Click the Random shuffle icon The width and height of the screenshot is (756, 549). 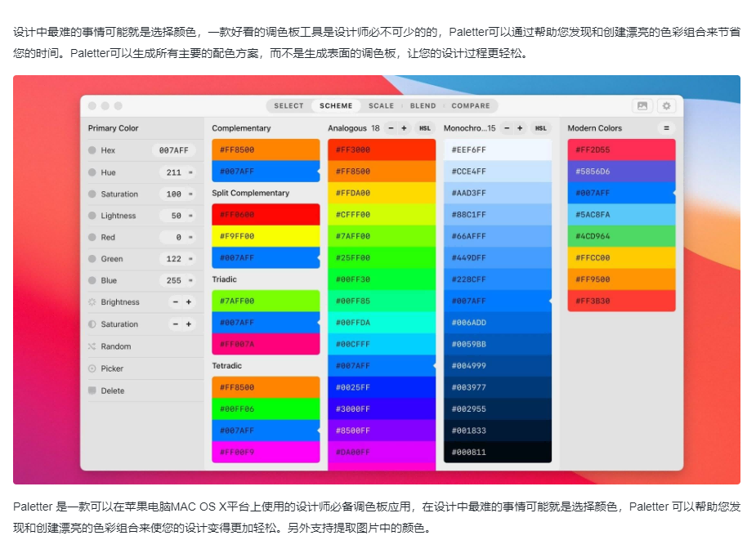(x=92, y=346)
